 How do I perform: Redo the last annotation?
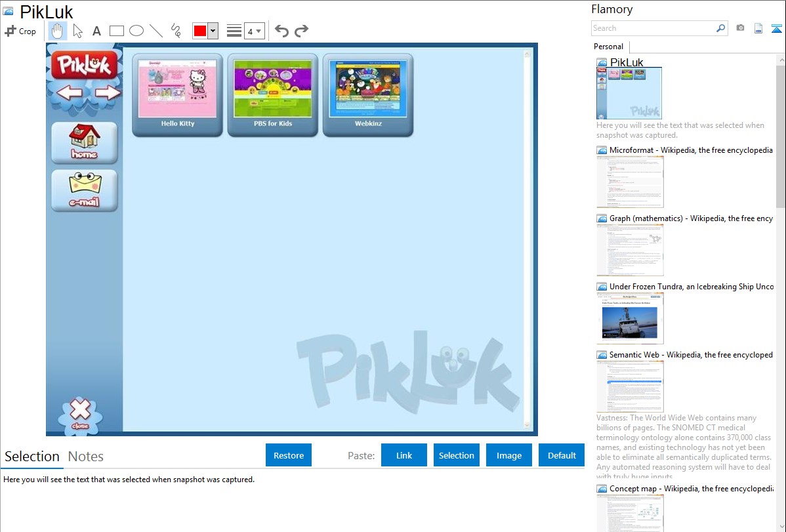coord(301,31)
